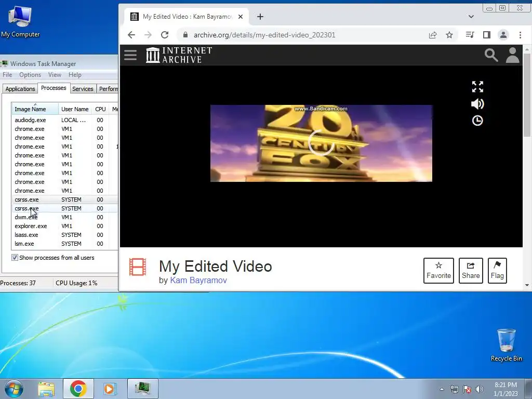532x399 pixels.
Task: Open the Chrome profile avatar
Action: coord(503,35)
